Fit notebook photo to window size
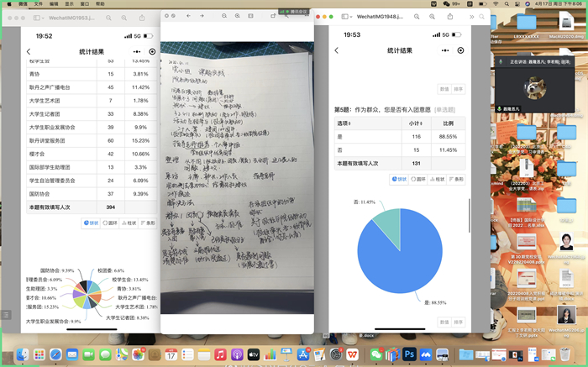Image resolution: width=588 pixels, height=367 pixels. click(250, 16)
